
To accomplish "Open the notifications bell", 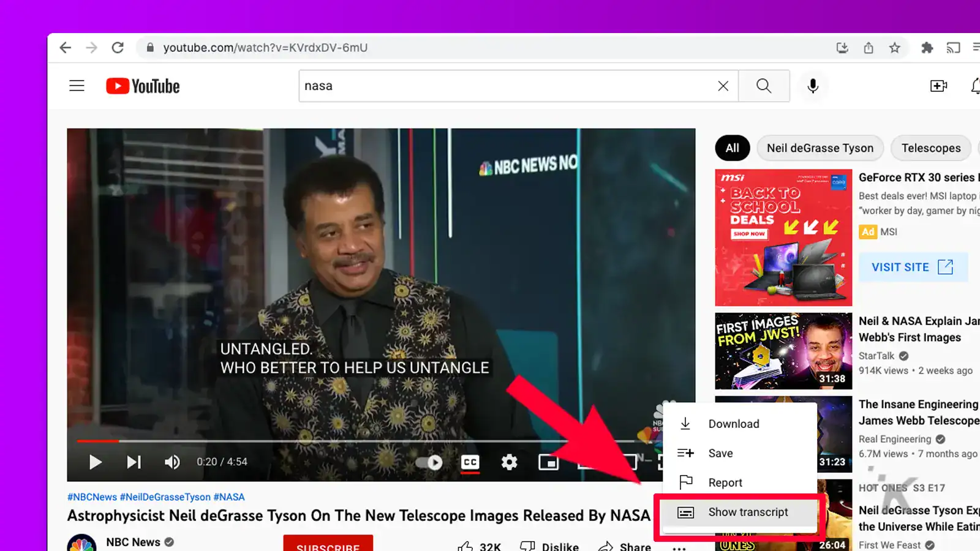I will pyautogui.click(x=974, y=86).
